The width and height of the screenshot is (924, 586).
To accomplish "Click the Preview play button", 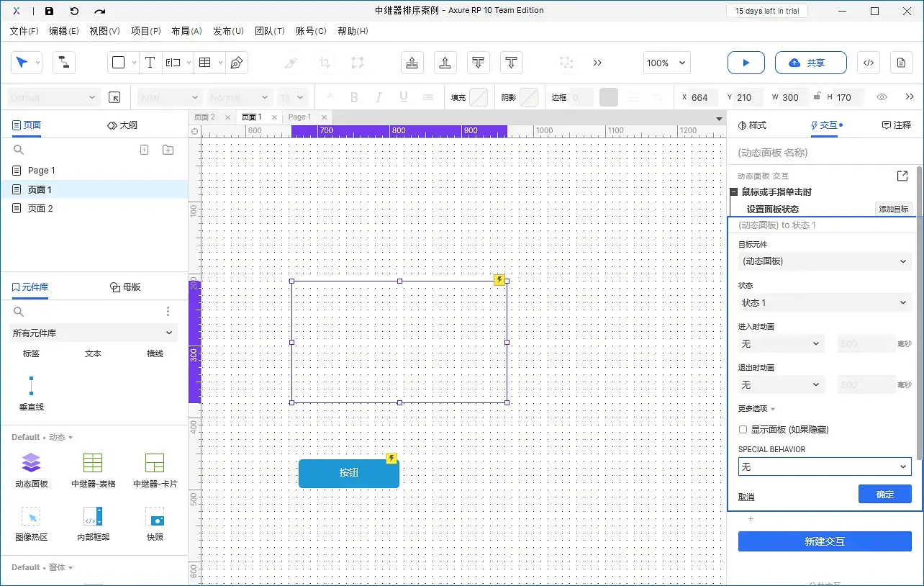I will click(x=746, y=63).
